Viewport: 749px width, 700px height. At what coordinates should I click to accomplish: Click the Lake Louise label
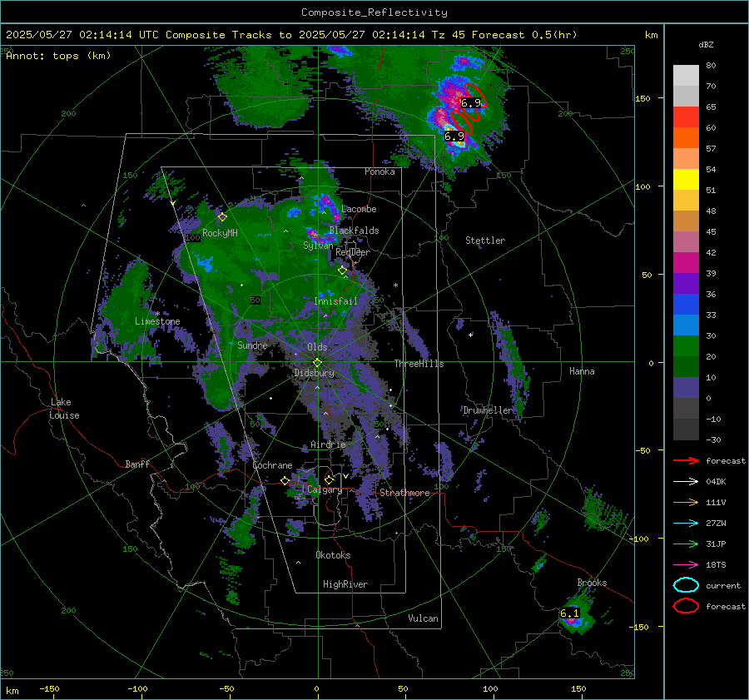coord(64,409)
